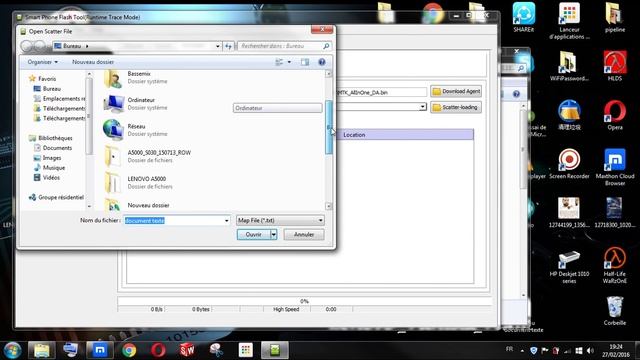Image resolution: width=640 pixels, height=360 pixels.
Task: Select the LENOVO A5000 folder
Action: [147, 182]
